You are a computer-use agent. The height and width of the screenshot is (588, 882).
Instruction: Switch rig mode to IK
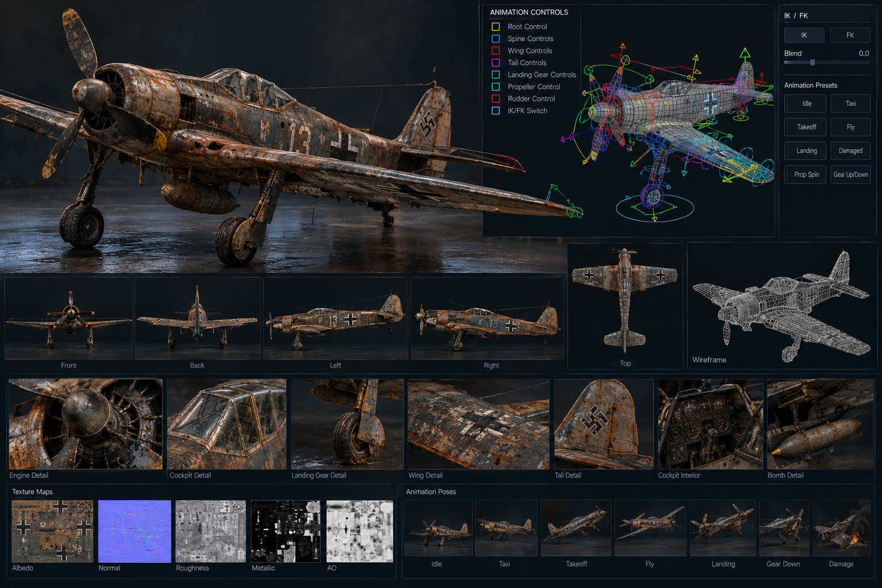[804, 35]
